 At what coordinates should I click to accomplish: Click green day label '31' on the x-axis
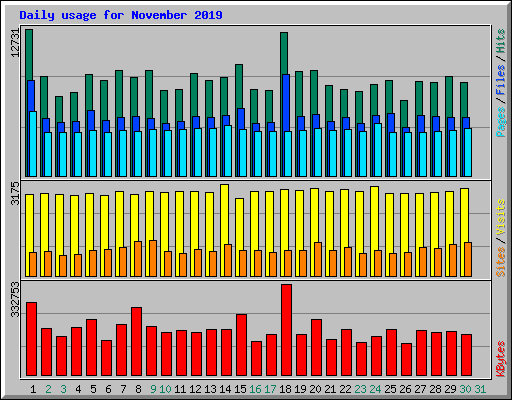pos(480,389)
